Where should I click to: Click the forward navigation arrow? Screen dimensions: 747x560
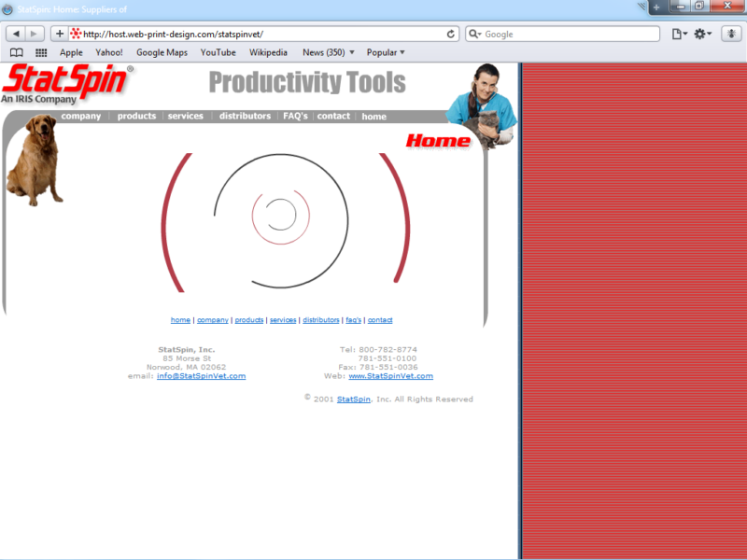click(x=35, y=34)
